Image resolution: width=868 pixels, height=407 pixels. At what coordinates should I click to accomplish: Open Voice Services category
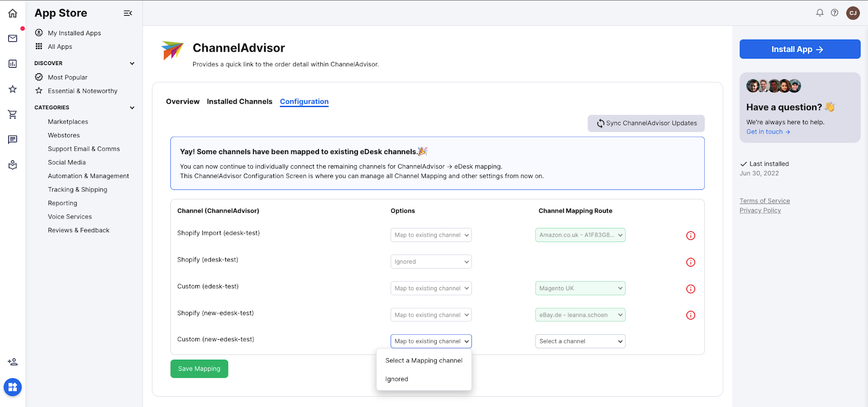click(70, 217)
